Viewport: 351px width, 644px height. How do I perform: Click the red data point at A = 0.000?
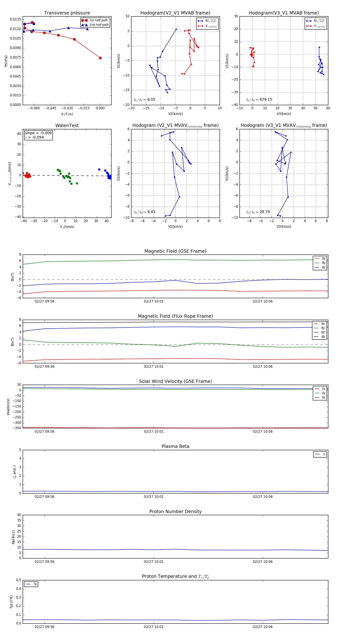point(100,58)
